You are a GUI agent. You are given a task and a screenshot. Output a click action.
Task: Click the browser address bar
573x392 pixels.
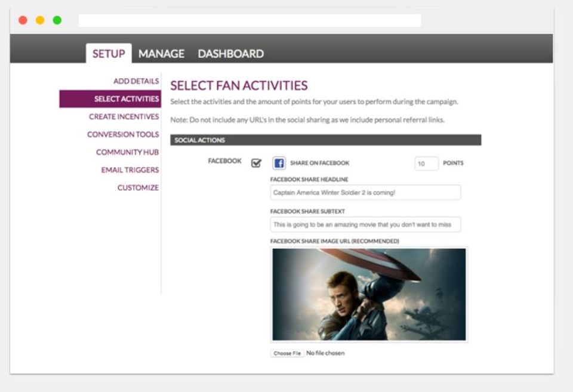click(x=249, y=20)
